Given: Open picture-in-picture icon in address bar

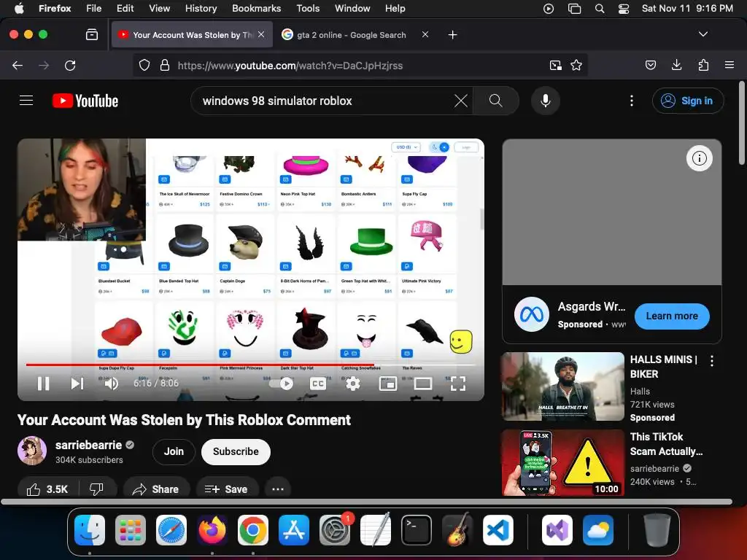Looking at the screenshot, I should 555,65.
